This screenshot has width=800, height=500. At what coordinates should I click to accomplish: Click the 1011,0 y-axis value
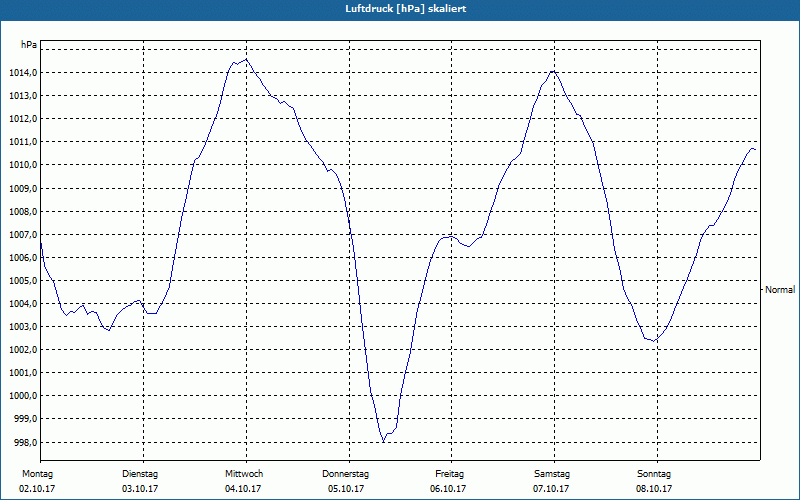(23, 142)
